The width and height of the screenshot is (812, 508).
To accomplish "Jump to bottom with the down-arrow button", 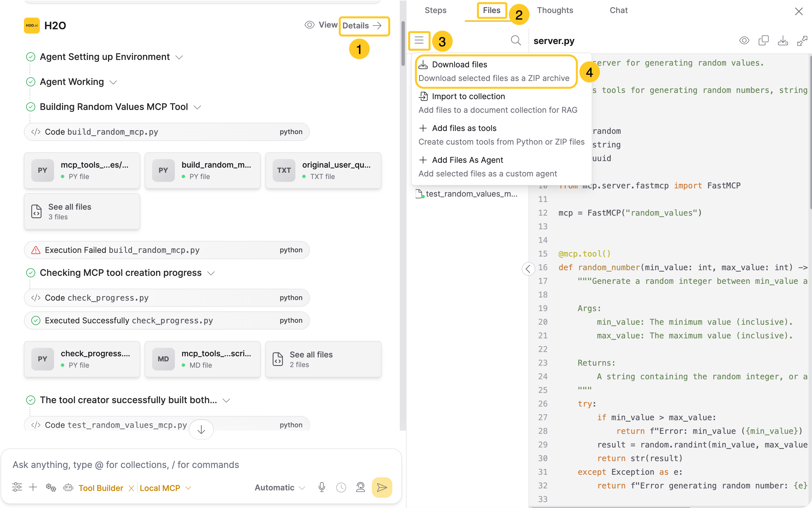I will click(201, 430).
